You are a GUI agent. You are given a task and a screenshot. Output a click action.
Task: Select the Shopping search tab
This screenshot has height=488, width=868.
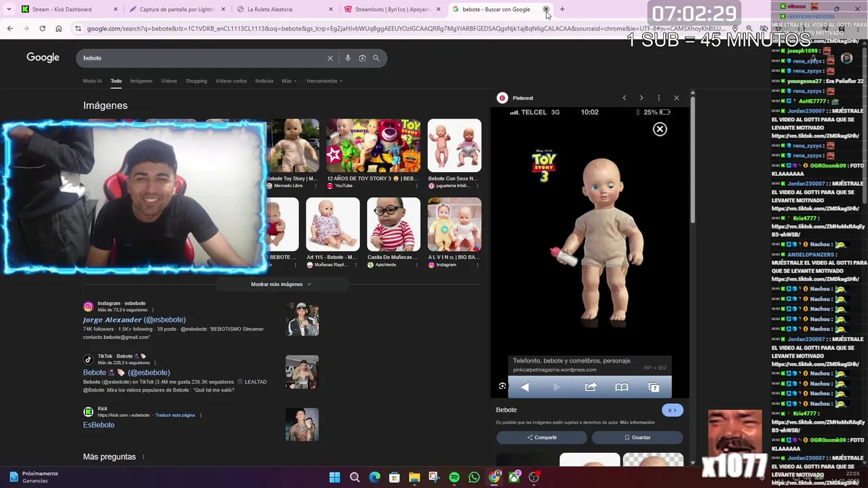[x=196, y=81]
